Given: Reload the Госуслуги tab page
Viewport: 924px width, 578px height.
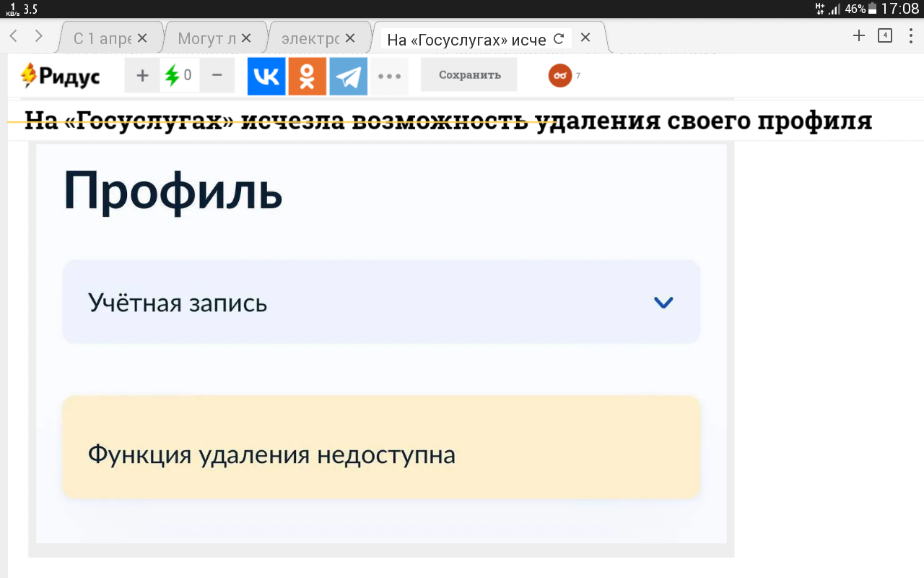Looking at the screenshot, I should [558, 39].
